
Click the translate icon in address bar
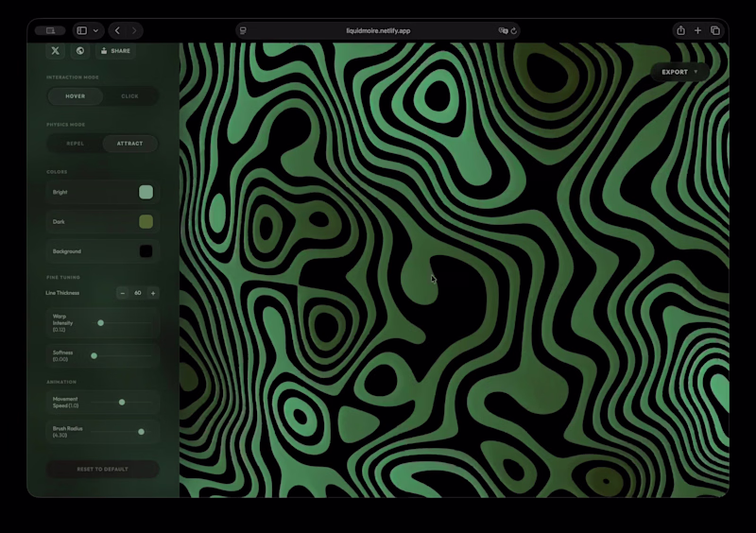point(503,30)
